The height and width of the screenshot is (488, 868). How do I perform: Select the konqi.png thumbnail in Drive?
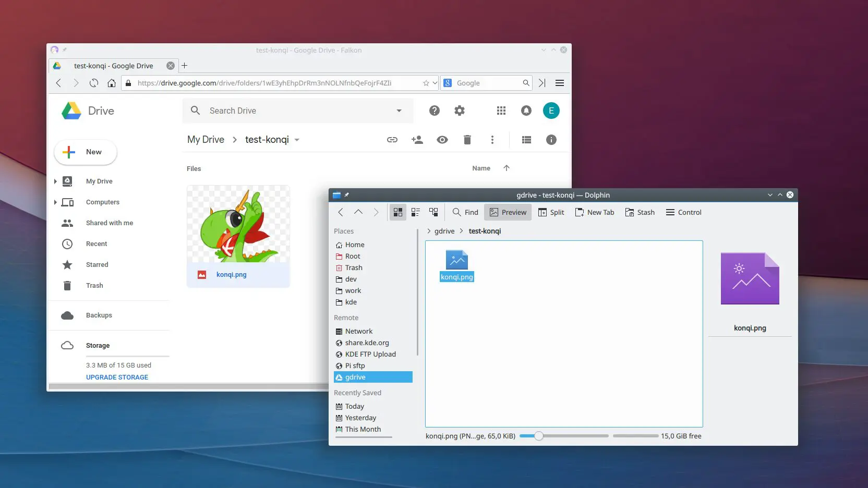pyautogui.click(x=238, y=225)
